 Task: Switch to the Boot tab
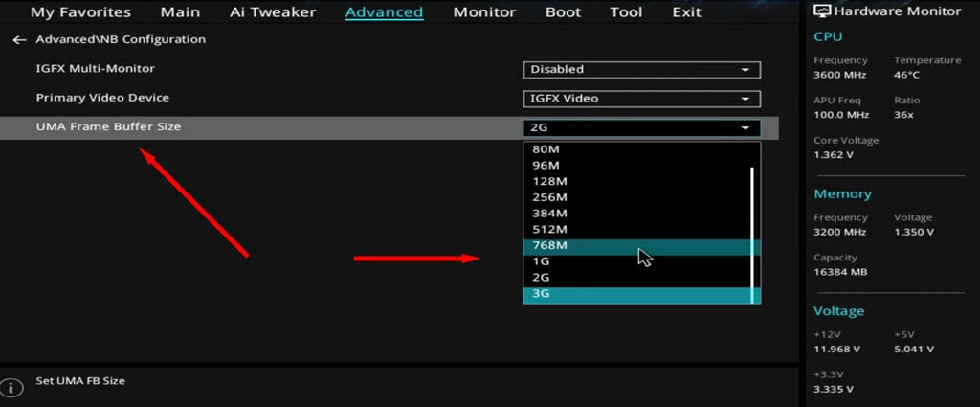coord(563,12)
